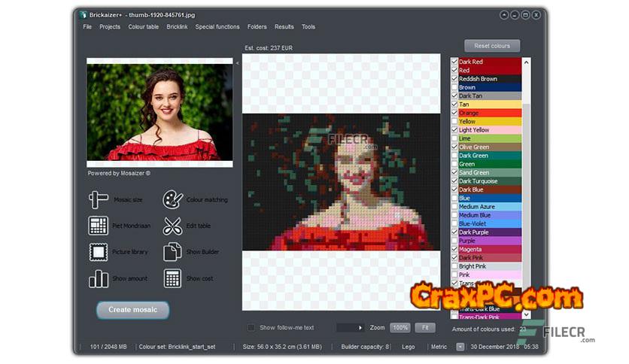Open the Special functions menu

pyautogui.click(x=217, y=27)
